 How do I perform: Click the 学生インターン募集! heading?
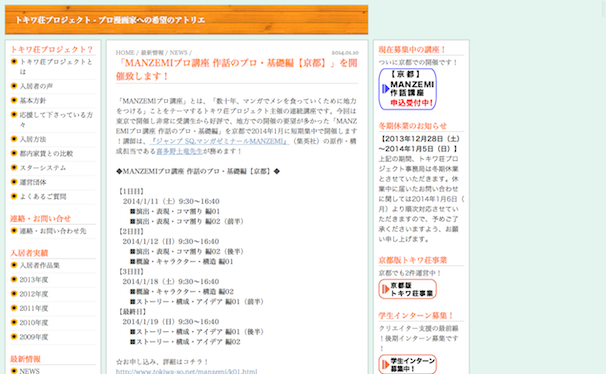click(416, 315)
